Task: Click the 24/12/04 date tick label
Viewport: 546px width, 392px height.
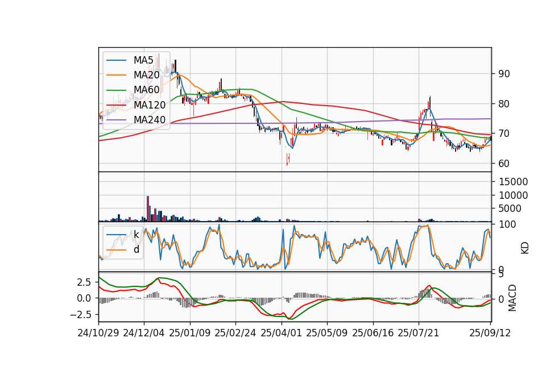Action: coord(144,333)
